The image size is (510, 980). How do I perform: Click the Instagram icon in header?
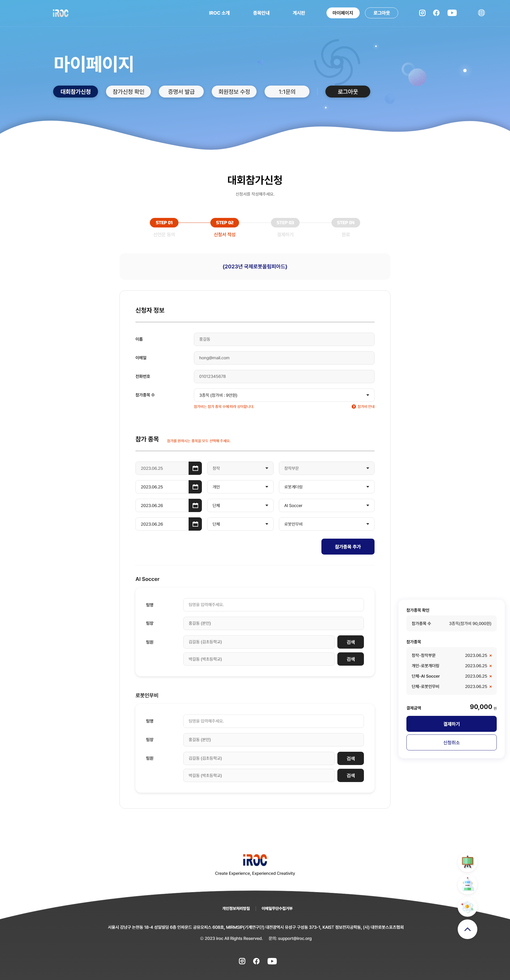pyautogui.click(x=422, y=13)
